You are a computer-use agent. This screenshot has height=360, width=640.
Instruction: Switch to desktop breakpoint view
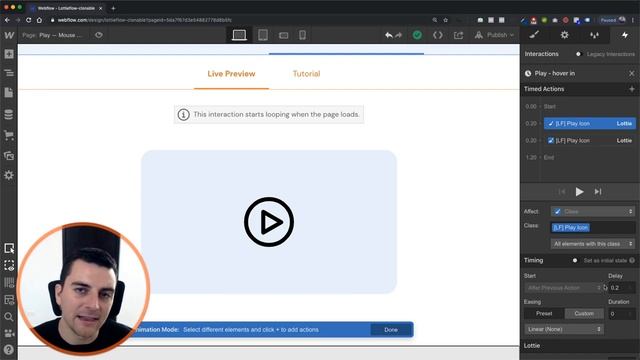239,35
